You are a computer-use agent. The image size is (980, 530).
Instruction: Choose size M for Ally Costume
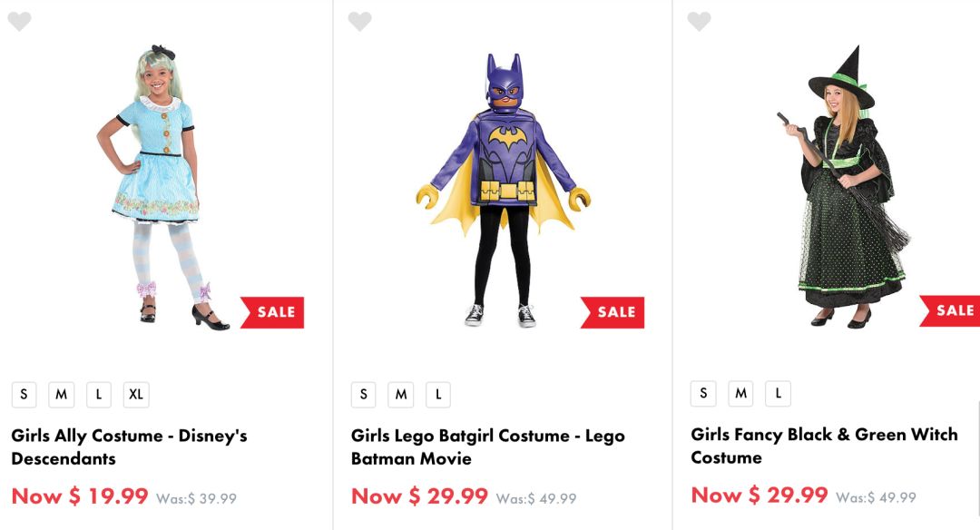[x=61, y=395]
